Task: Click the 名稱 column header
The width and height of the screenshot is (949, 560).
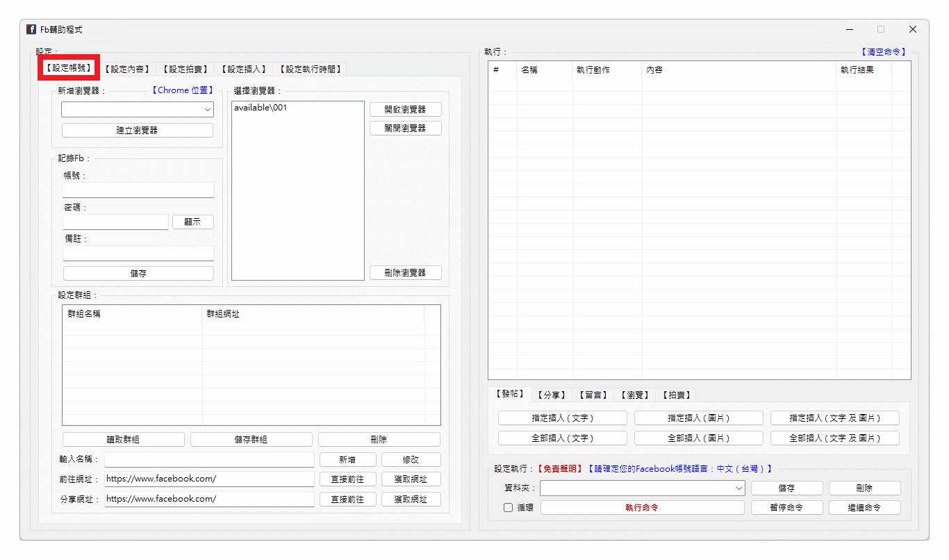Action: 545,70
